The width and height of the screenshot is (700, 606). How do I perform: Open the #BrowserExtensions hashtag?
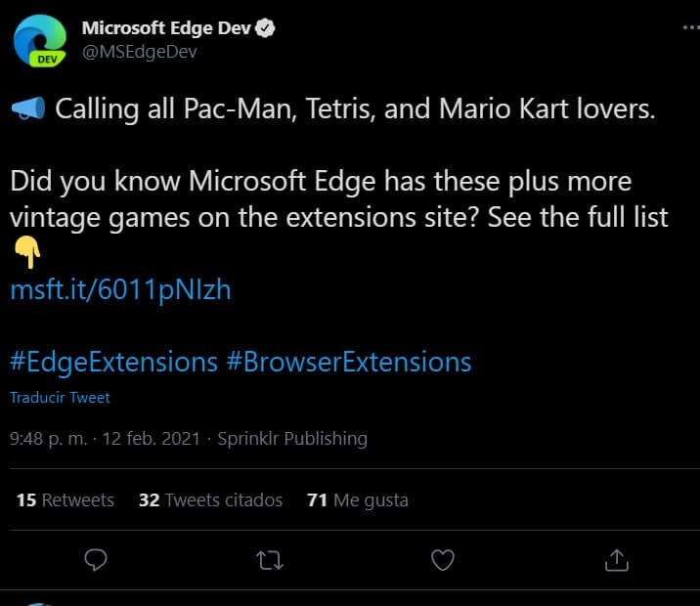pyautogui.click(x=349, y=362)
